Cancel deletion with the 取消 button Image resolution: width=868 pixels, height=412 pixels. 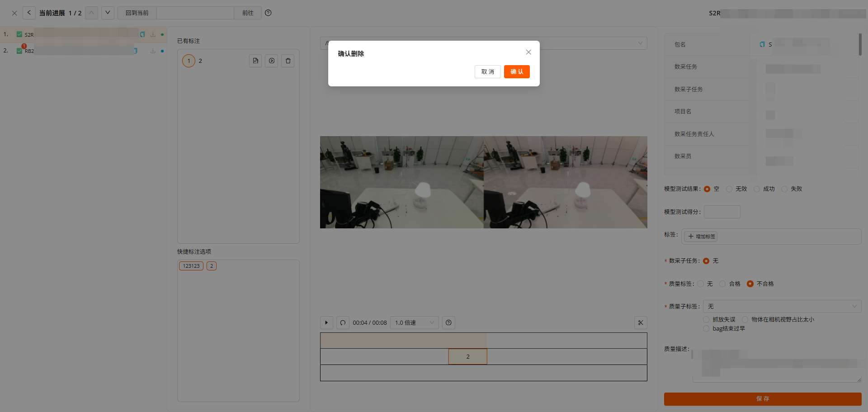487,72
